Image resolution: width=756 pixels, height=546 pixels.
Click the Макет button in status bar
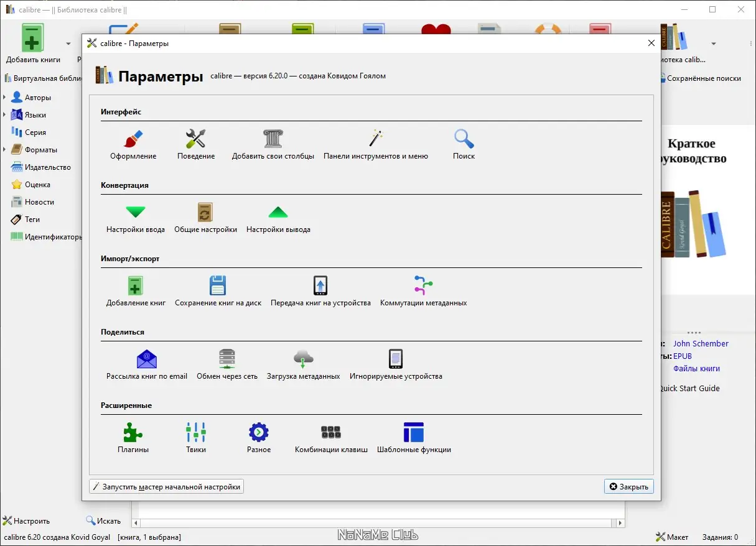click(x=672, y=537)
